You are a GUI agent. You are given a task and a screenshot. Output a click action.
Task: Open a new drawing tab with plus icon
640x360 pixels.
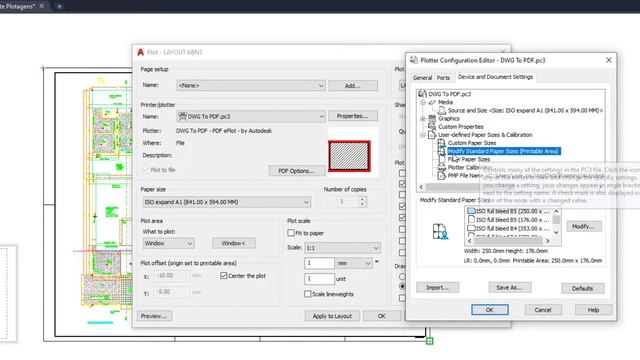tap(59, 6)
